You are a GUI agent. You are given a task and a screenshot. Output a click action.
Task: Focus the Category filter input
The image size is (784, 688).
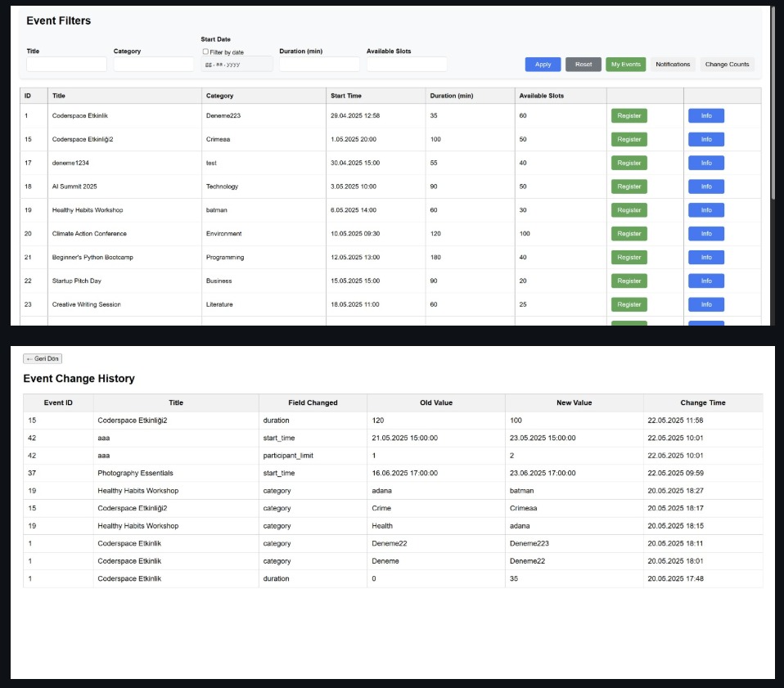pyautogui.click(x=153, y=64)
